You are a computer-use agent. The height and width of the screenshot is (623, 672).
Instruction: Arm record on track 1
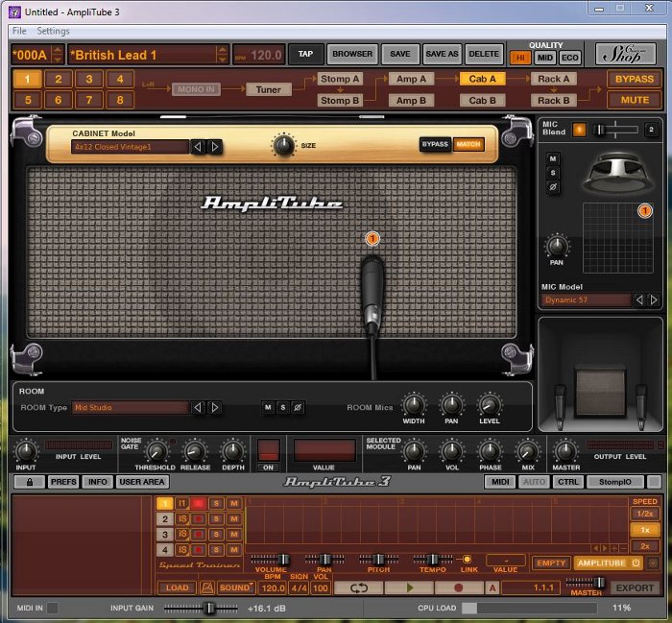point(199,503)
